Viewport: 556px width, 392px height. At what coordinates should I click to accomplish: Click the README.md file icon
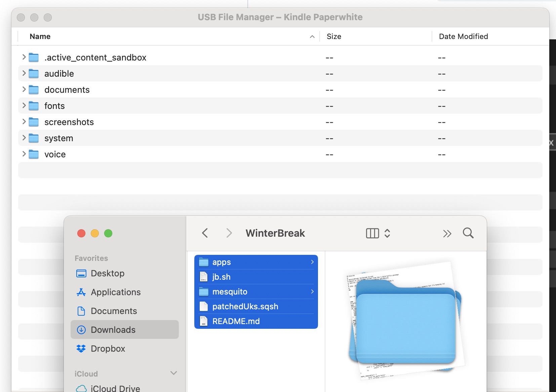point(204,321)
